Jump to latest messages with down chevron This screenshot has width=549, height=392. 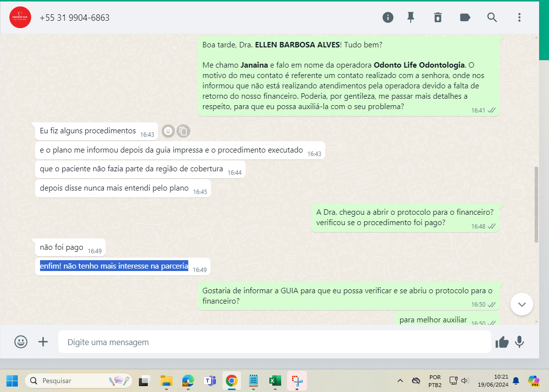(522, 304)
